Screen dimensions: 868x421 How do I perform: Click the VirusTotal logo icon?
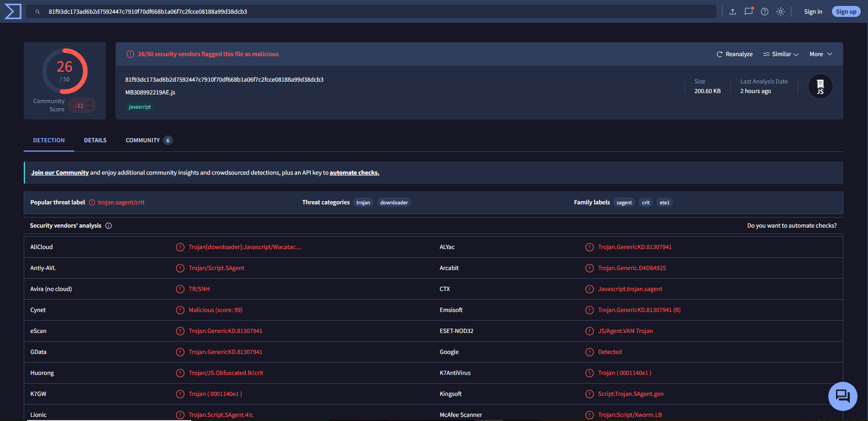13,11
